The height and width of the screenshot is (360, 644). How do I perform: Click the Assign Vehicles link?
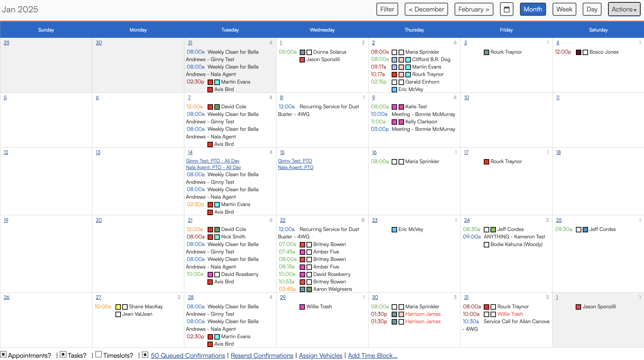(x=320, y=355)
